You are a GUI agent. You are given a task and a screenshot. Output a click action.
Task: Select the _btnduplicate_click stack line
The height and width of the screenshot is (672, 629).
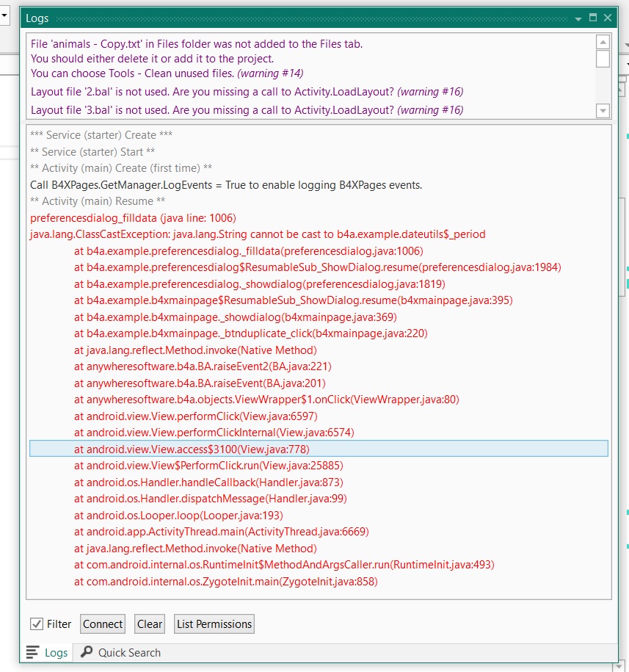pos(251,333)
